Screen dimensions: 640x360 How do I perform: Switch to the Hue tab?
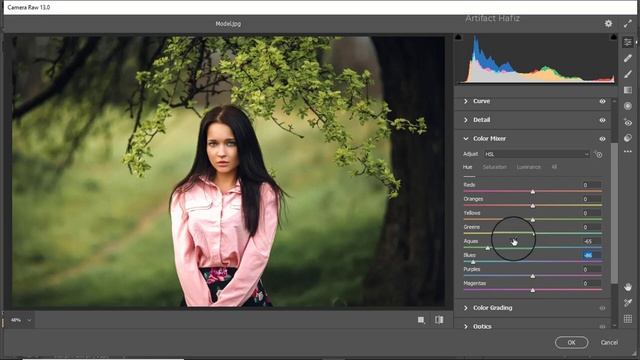click(467, 167)
